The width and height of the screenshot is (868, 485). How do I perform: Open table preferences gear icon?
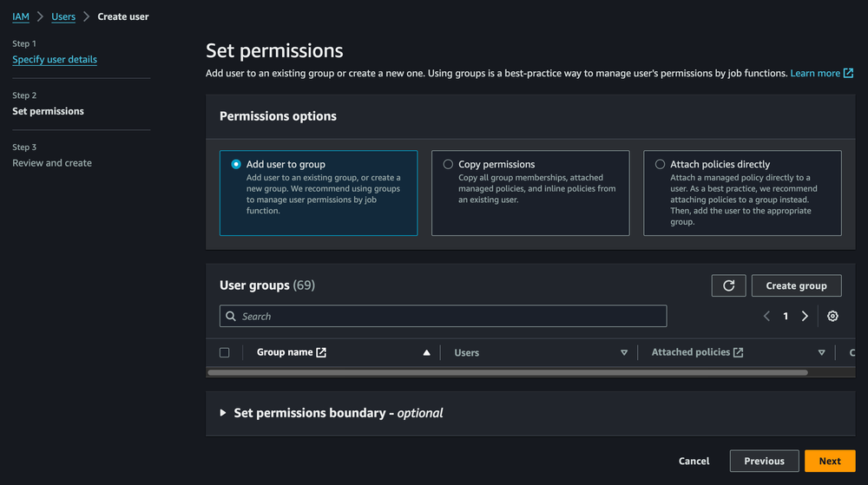(x=832, y=317)
